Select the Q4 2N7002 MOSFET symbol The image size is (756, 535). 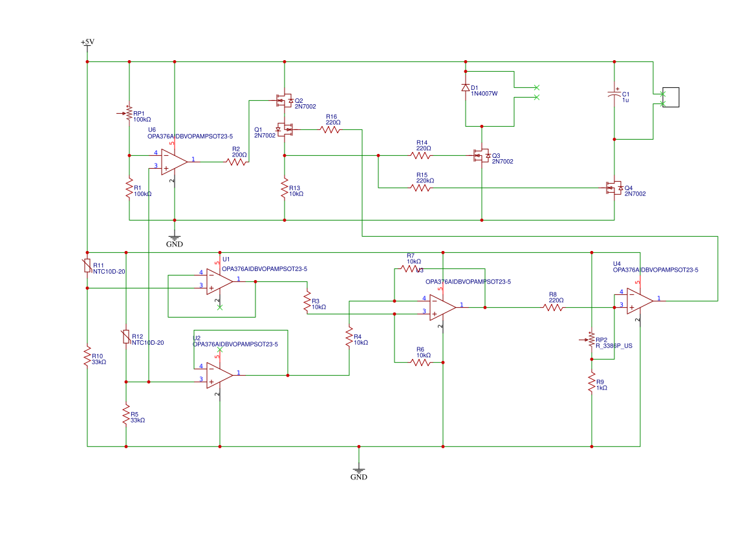pos(614,188)
